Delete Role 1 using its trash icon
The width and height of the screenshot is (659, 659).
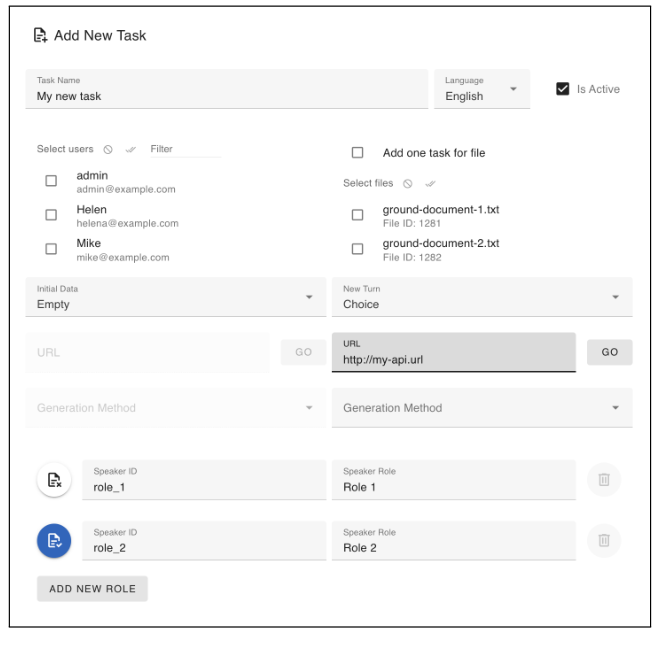(x=603, y=480)
